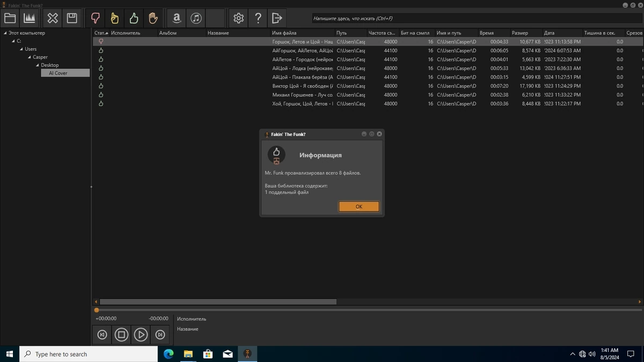Click the X clear list toolbar icon
The width and height of the screenshot is (644, 362).
pyautogui.click(x=53, y=18)
